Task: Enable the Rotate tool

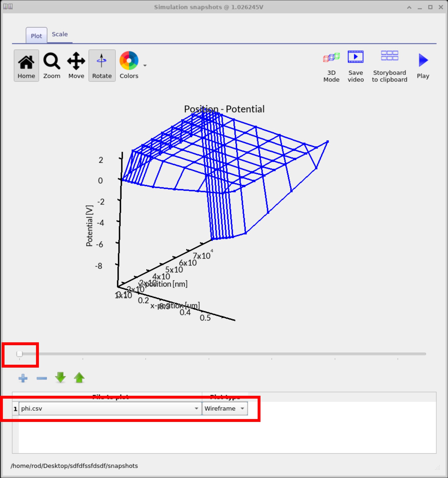Action: pyautogui.click(x=102, y=65)
